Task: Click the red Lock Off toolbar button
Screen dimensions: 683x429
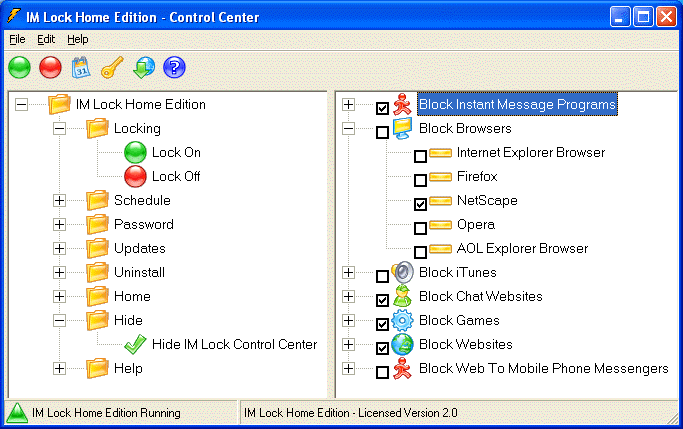Action: coord(50,68)
